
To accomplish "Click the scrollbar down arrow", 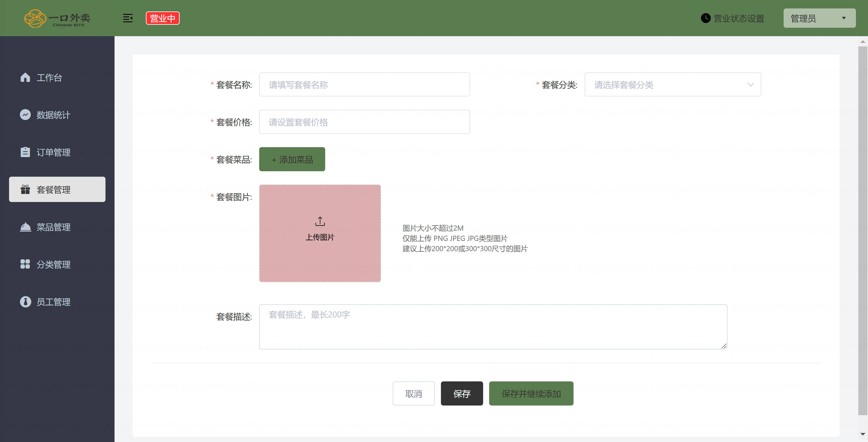I will click(863, 434).
